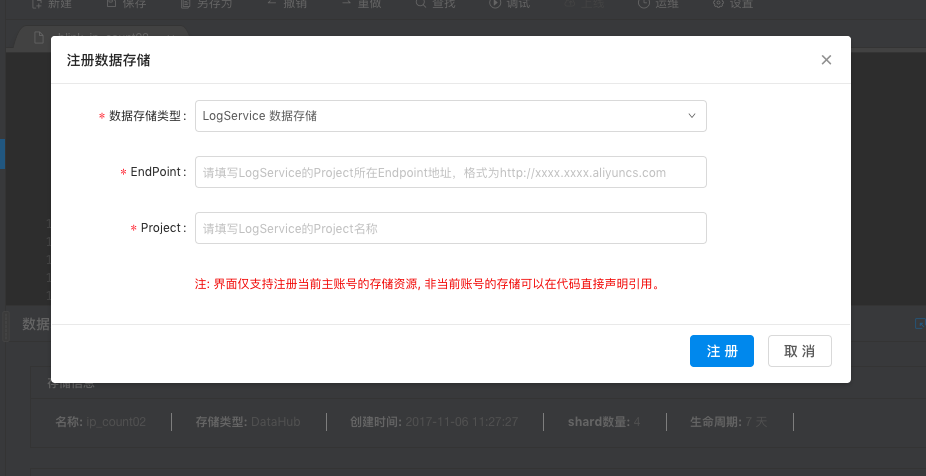Image resolution: width=926 pixels, height=476 pixels.
Task: Click the blue 注册 button
Action: click(722, 351)
